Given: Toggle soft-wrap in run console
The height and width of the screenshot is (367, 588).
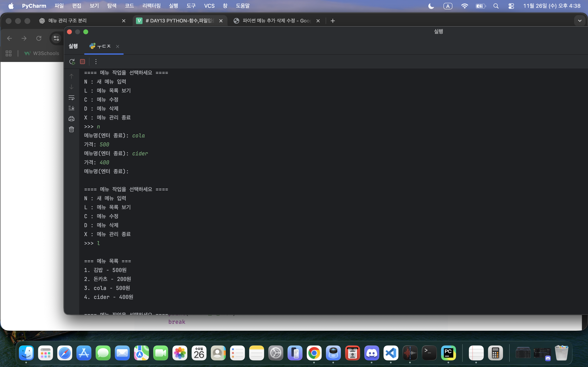Looking at the screenshot, I should 71,98.
